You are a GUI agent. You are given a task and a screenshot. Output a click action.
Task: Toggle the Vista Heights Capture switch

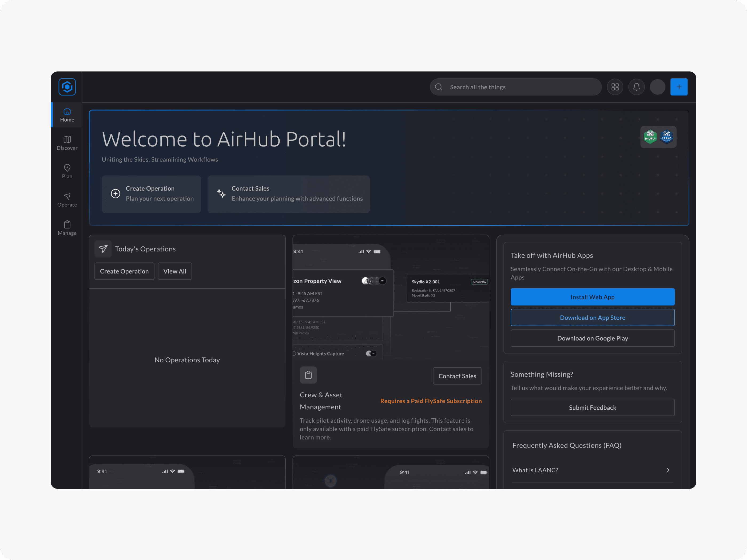point(371,353)
